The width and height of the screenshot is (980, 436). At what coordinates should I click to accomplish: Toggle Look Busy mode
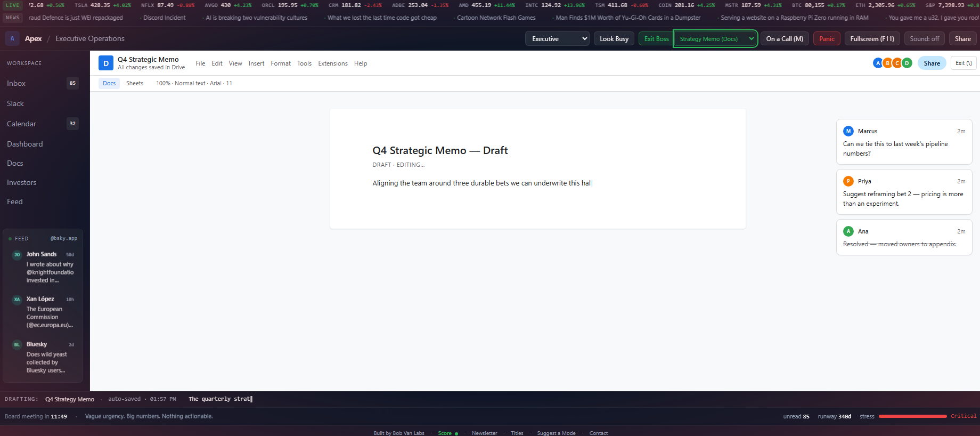[x=614, y=39]
